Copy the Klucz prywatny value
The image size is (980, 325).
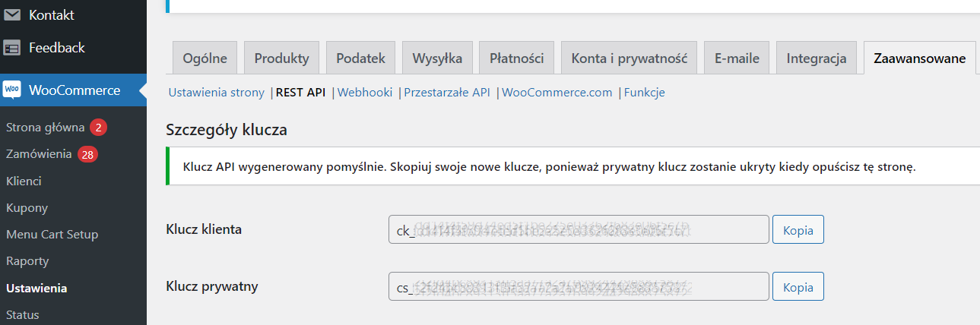(798, 287)
